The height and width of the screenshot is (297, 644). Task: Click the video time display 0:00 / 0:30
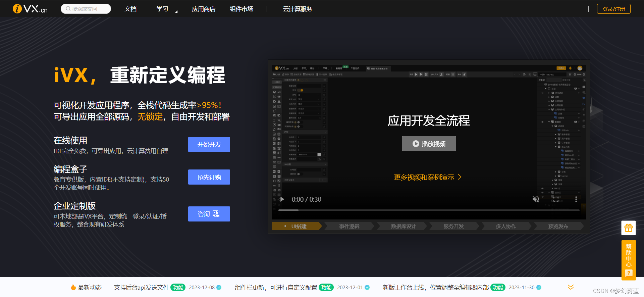tap(307, 199)
